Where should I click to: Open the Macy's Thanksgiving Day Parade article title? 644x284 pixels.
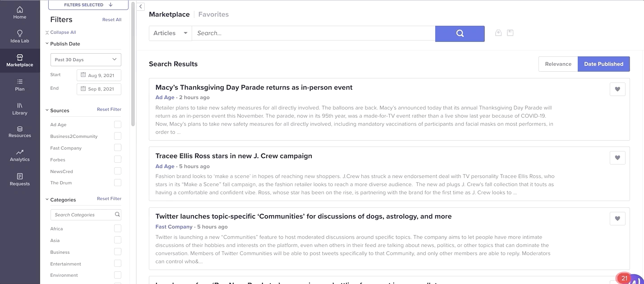[254, 87]
